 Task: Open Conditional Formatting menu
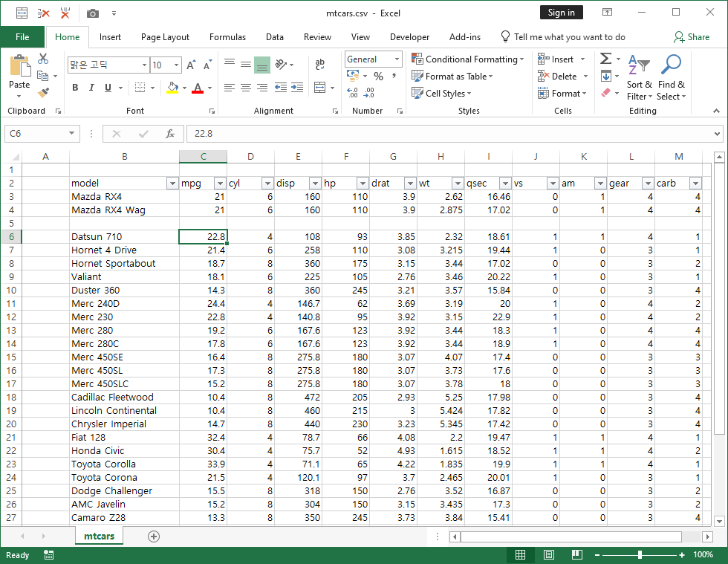[468, 59]
